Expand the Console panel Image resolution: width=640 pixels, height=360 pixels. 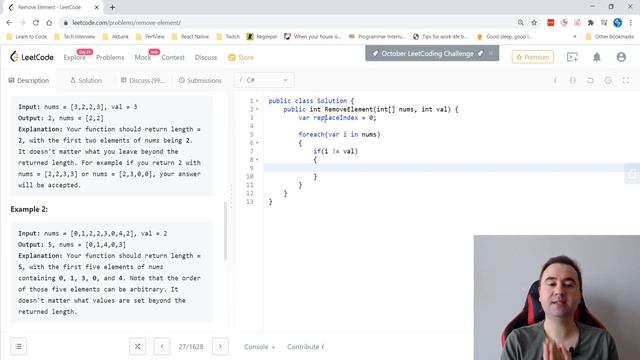click(x=259, y=347)
